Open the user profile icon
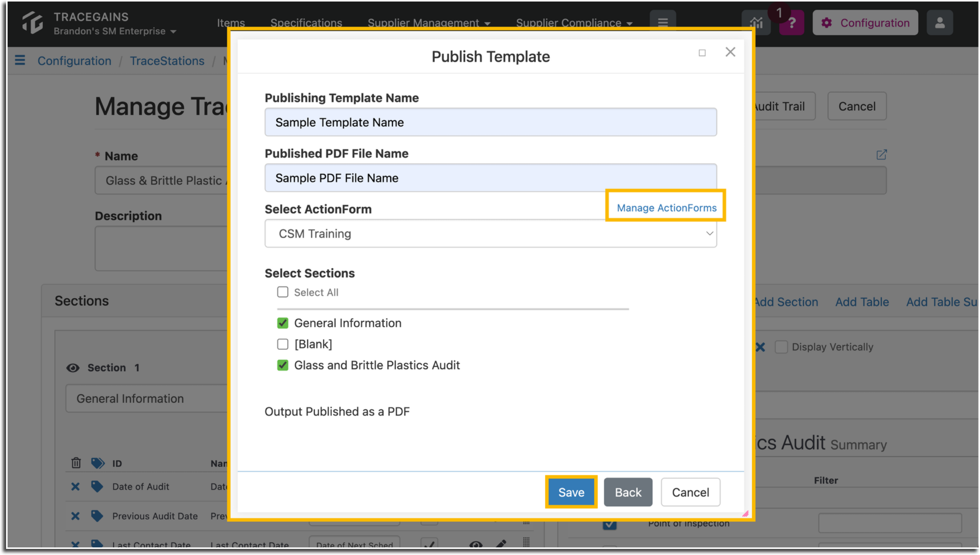The height and width of the screenshot is (555, 980). click(x=940, y=23)
